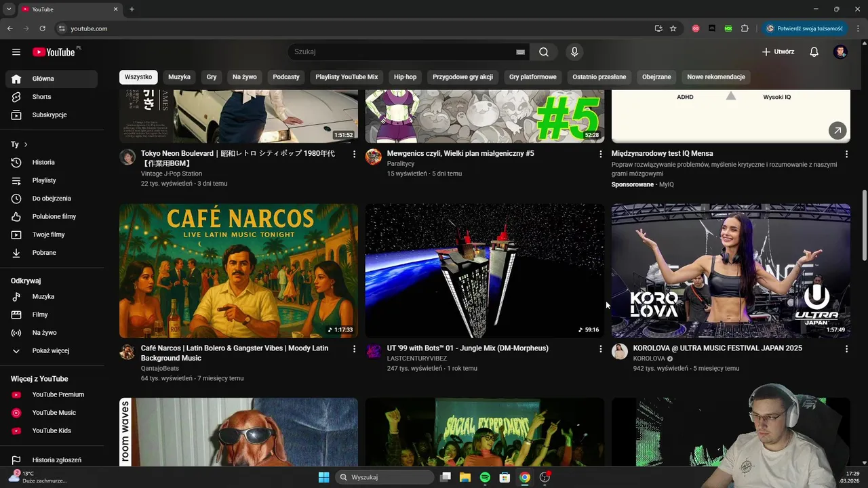
Task: Open YouTube Premium link
Action: (x=52, y=394)
